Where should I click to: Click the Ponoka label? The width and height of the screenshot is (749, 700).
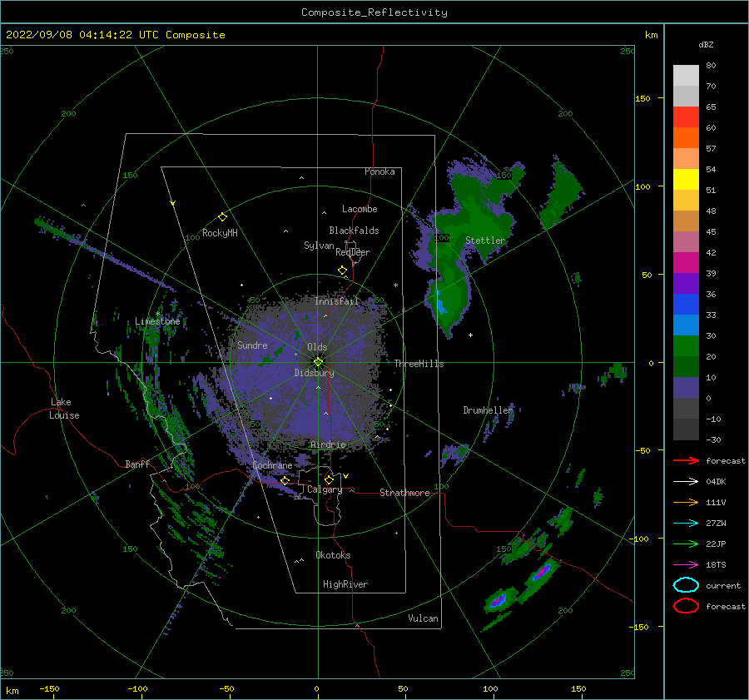pos(379,171)
